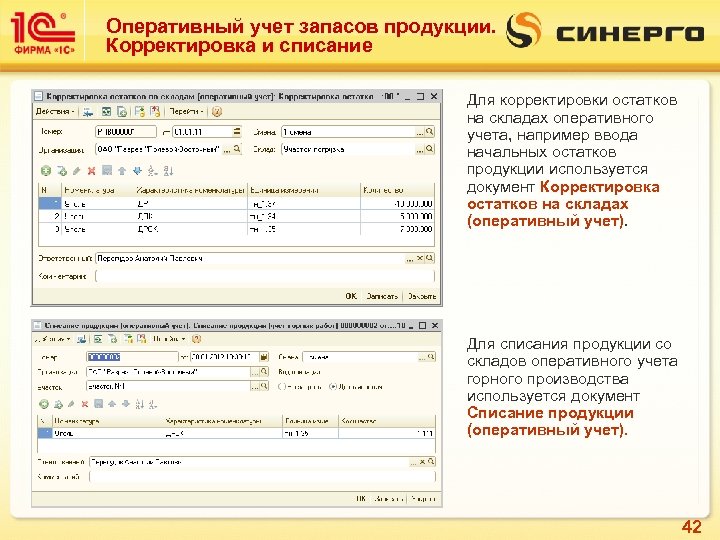Viewport: 720px width, 540px height.
Task: Select the already-checked radio option in Списание продукции
Action: pos(333,387)
